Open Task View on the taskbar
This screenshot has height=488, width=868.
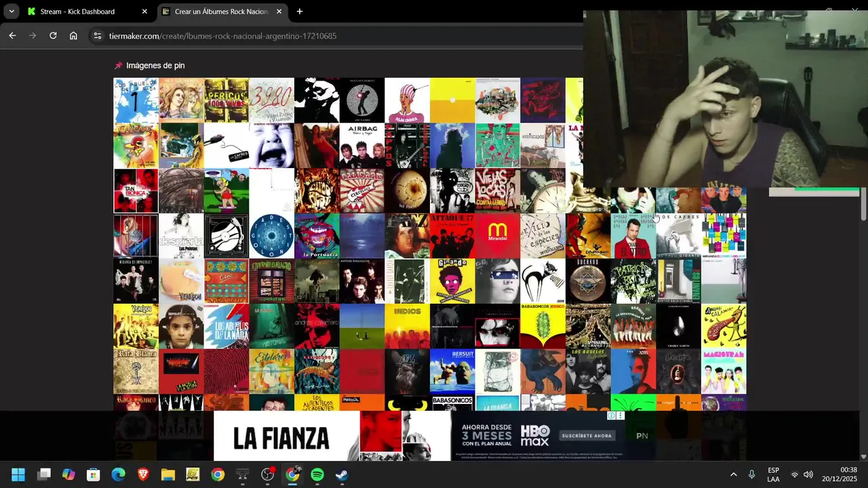(44, 474)
